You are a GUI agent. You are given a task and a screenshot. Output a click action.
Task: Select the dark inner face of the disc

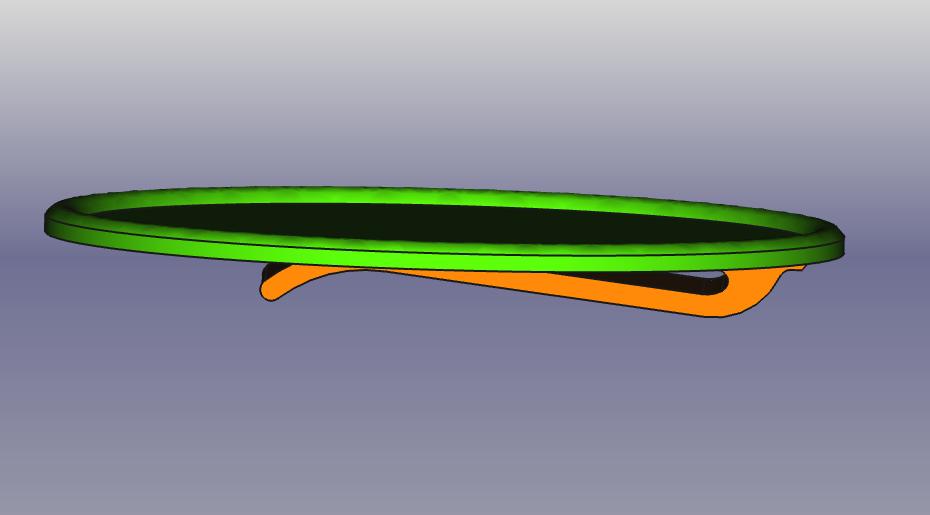tap(445, 223)
